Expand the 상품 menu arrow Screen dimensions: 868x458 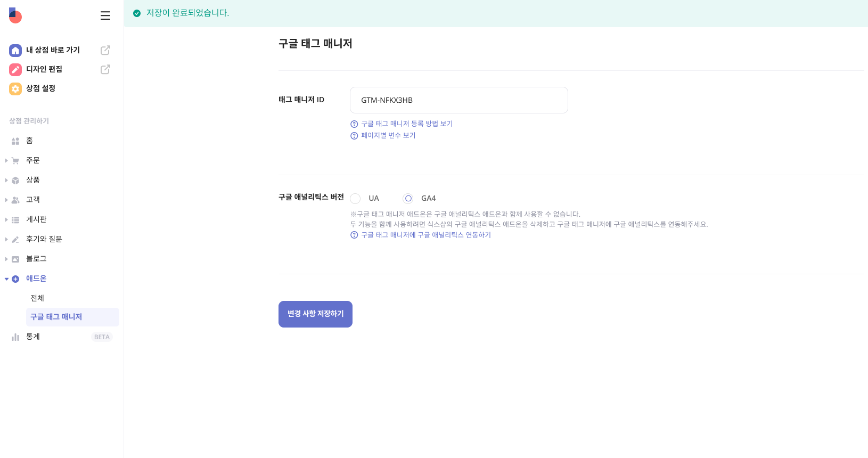pyautogui.click(x=6, y=180)
